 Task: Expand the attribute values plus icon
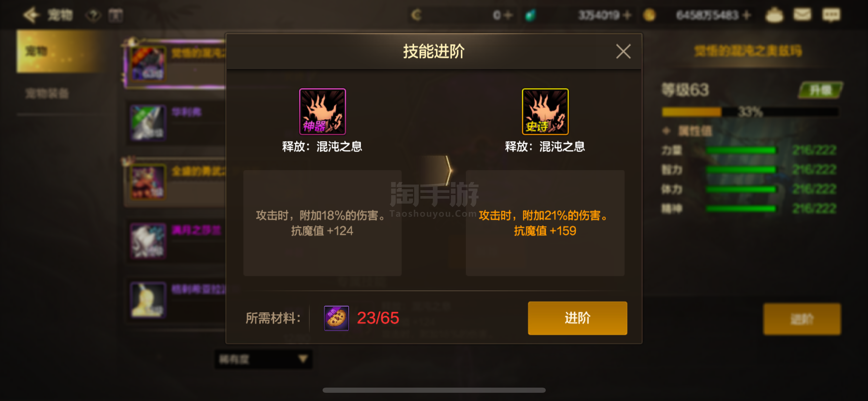(666, 131)
